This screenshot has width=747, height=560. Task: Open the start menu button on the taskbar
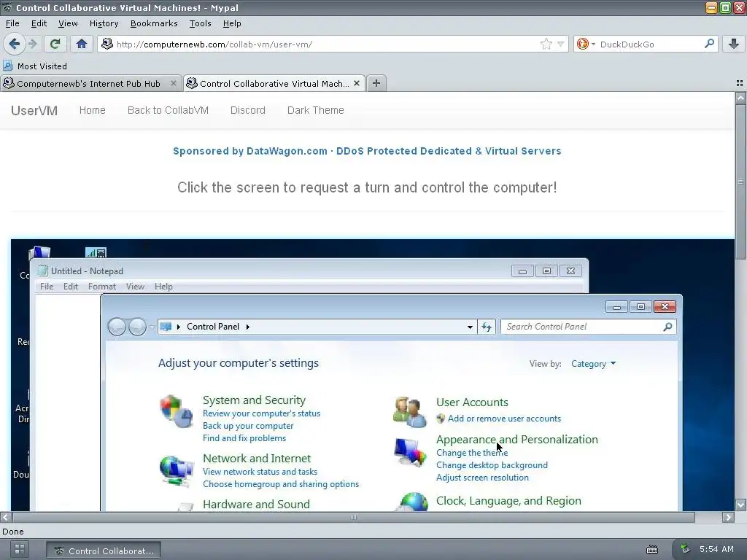tap(20, 550)
